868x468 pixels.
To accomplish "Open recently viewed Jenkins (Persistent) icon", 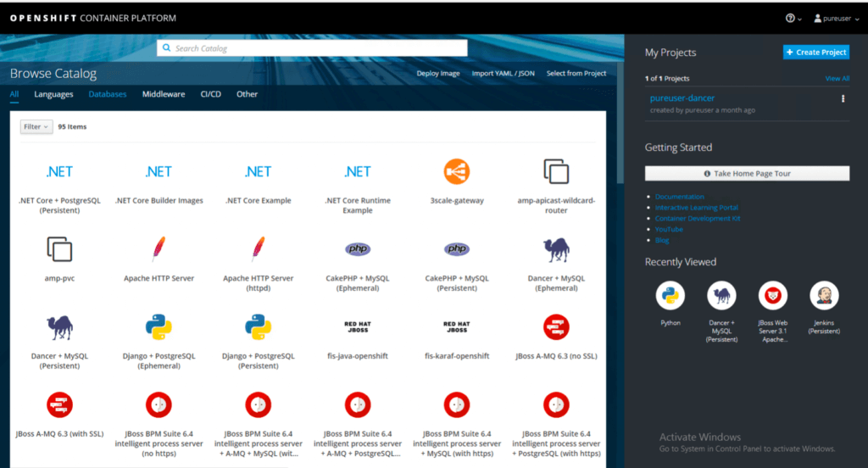I will coord(824,296).
